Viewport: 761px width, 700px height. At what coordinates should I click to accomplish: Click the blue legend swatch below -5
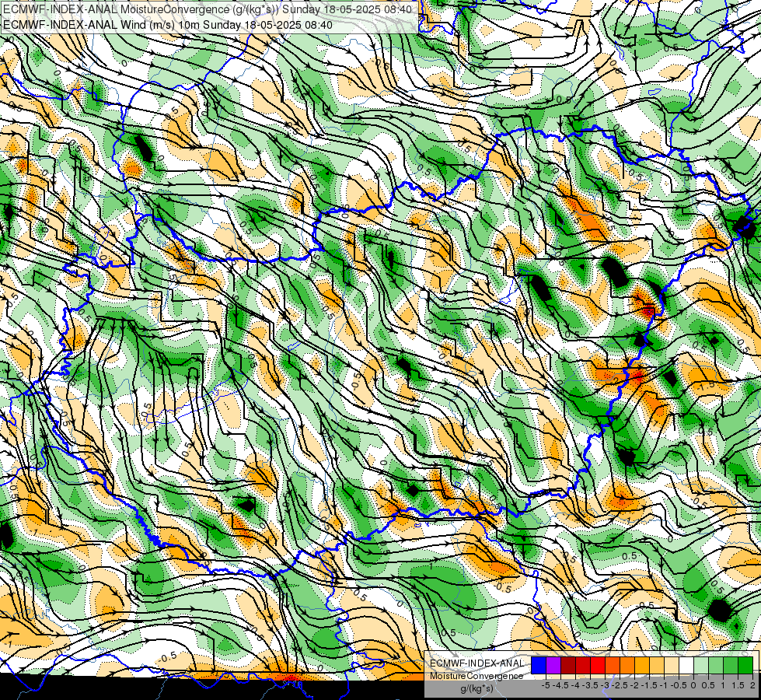click(539, 665)
